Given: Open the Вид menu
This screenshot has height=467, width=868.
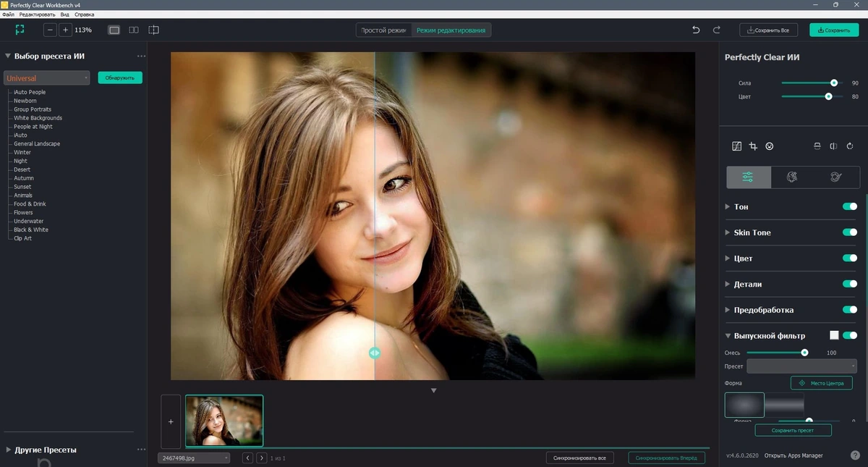Looking at the screenshot, I should pos(65,14).
